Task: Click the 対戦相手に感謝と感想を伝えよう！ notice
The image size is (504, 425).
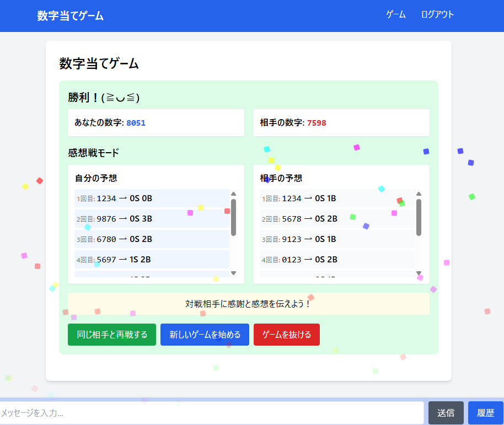Action: (x=249, y=304)
